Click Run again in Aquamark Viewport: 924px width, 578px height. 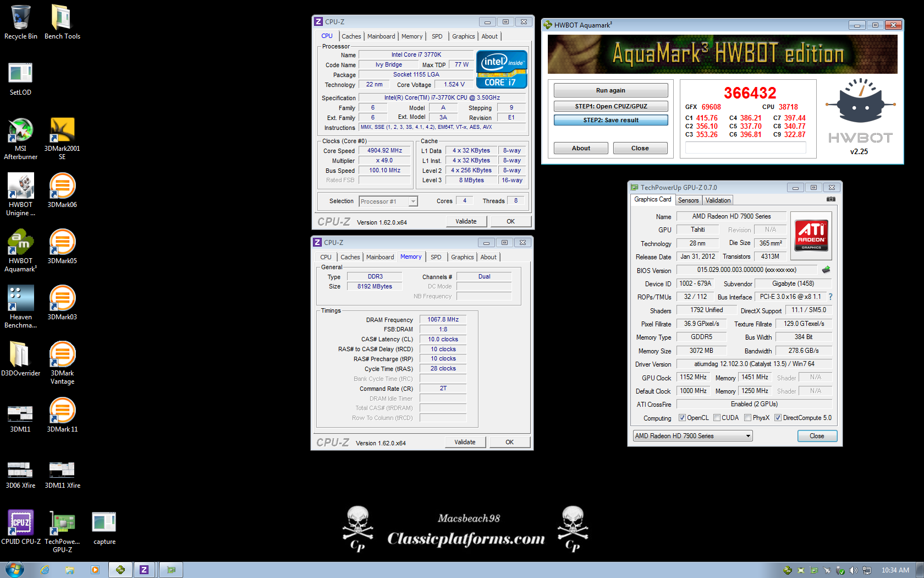[x=610, y=90]
